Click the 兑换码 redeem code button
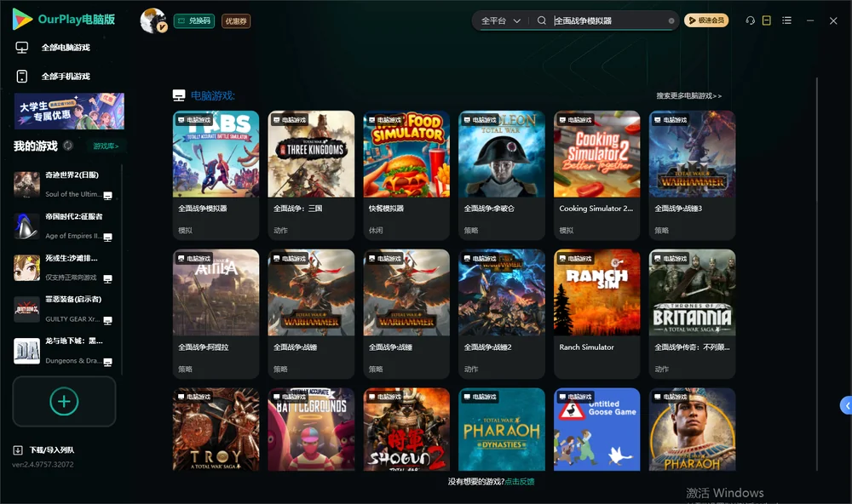Screen dimensions: 852x504 click(x=194, y=20)
